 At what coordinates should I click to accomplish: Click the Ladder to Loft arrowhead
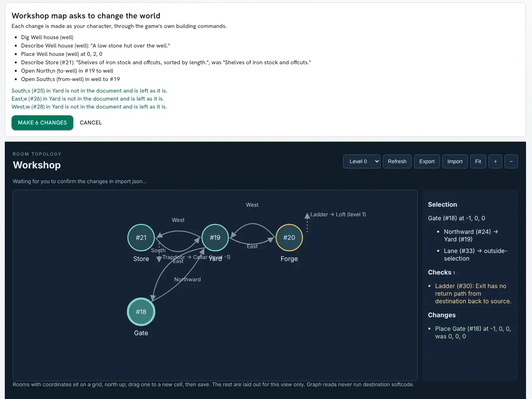307,216
